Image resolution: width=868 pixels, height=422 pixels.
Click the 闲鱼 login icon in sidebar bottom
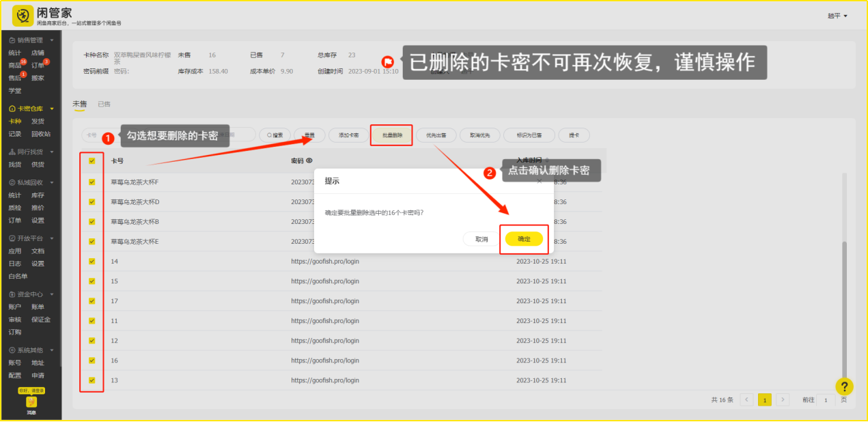coord(31,402)
